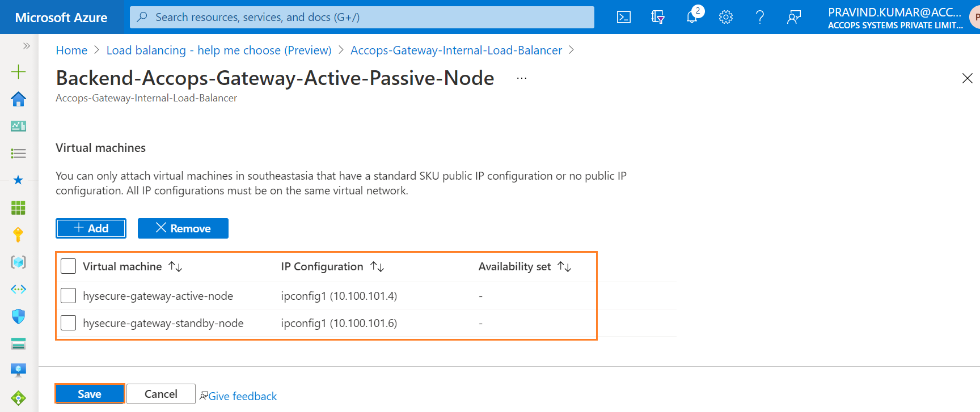The image size is (980, 412).
Task: Toggle the select-all Virtual machine checkbox
Action: [x=68, y=266]
